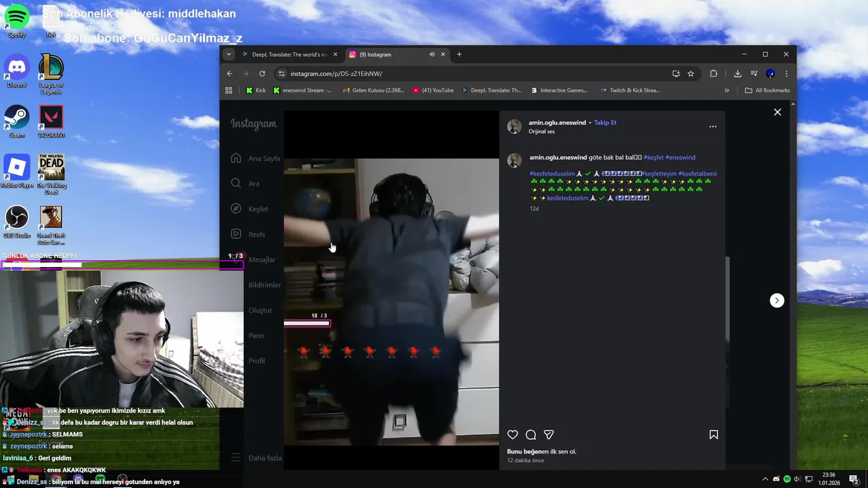This screenshot has height=488, width=868.
Task: Expand system tray hidden icons arrow
Action: [766, 479]
